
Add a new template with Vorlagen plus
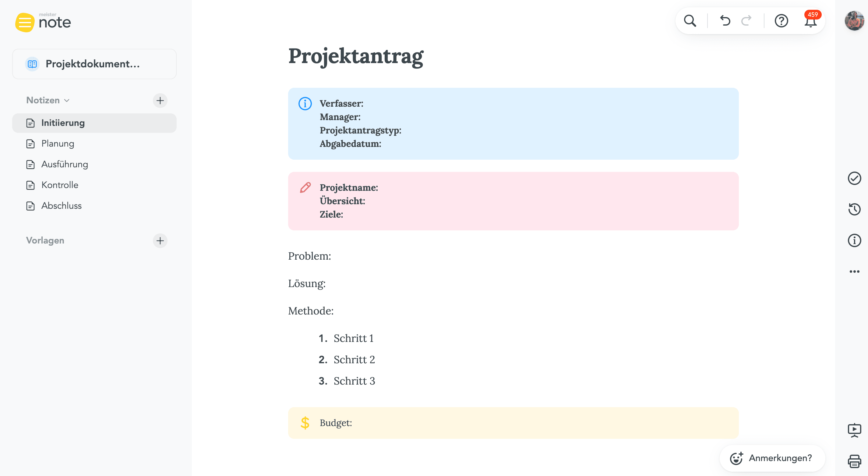(x=160, y=241)
